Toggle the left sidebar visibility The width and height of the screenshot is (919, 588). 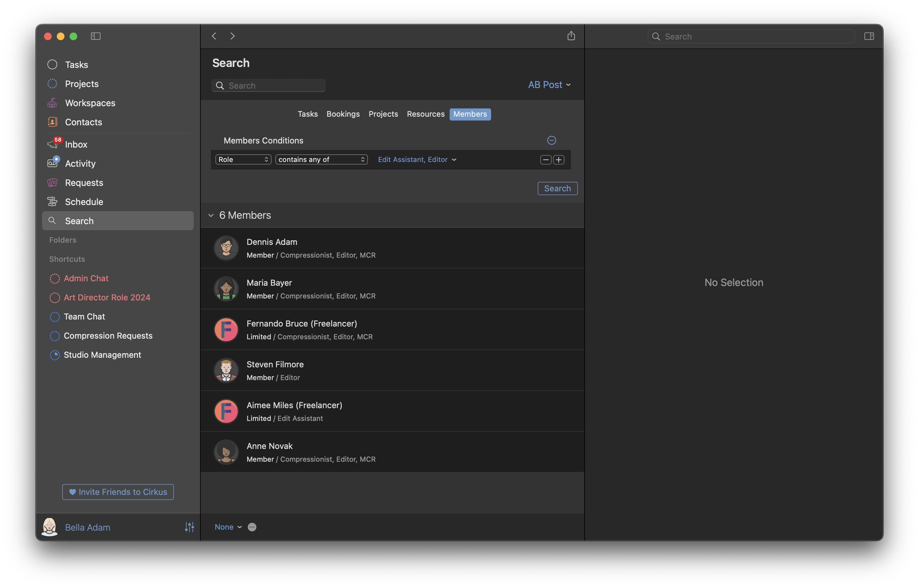click(95, 36)
